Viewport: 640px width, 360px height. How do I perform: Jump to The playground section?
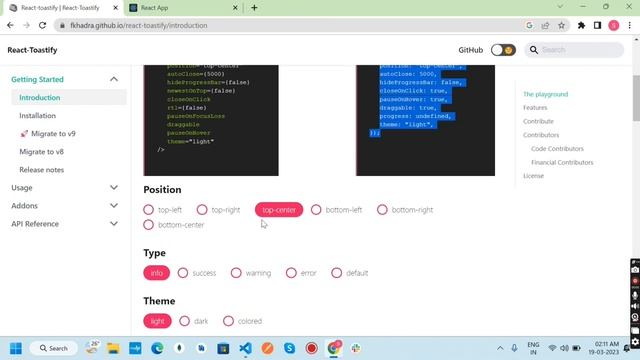pyautogui.click(x=545, y=94)
